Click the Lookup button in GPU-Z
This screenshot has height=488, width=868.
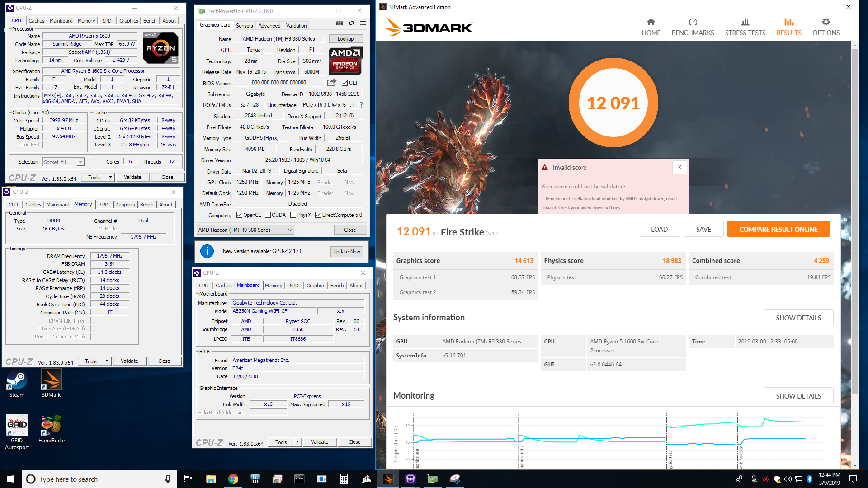point(346,39)
